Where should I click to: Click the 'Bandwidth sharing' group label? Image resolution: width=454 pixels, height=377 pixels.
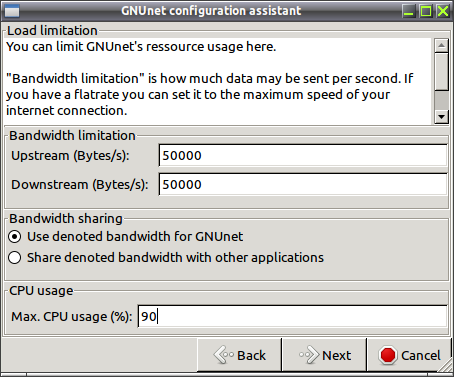(66, 219)
